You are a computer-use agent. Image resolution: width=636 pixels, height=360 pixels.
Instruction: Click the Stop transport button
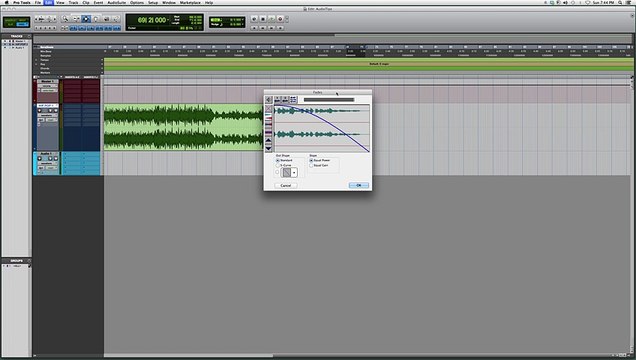click(263, 19)
